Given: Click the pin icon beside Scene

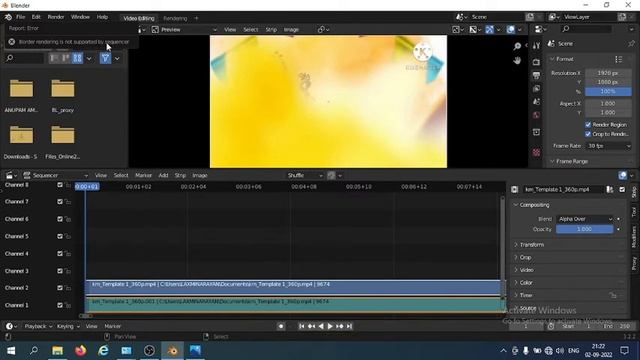Looking at the screenshot, I should pyautogui.click(x=631, y=44).
